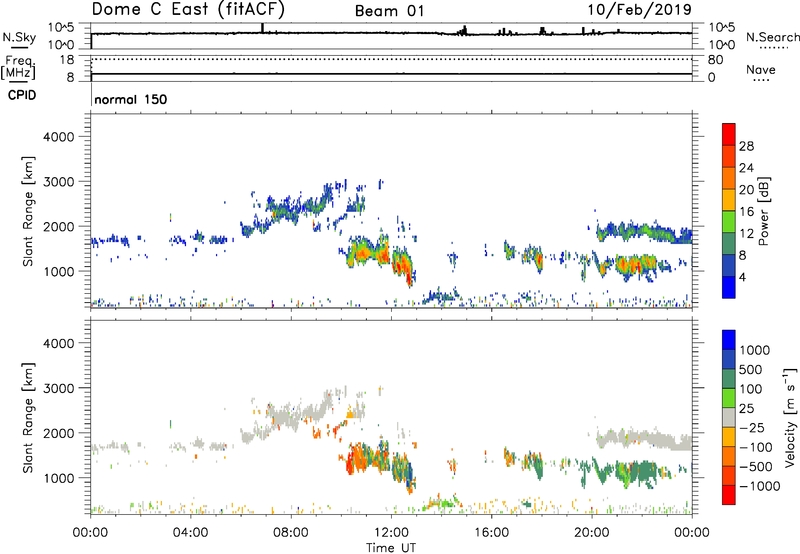Click the '100' velocity colorbar tick label
The width and height of the screenshot is (800, 554).
pyautogui.click(x=751, y=389)
